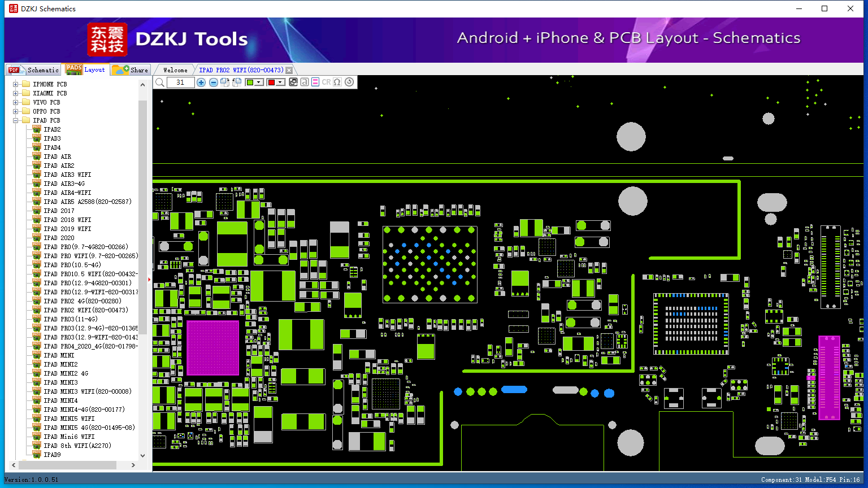Click the magenta connector on PCB right side

coord(829,377)
